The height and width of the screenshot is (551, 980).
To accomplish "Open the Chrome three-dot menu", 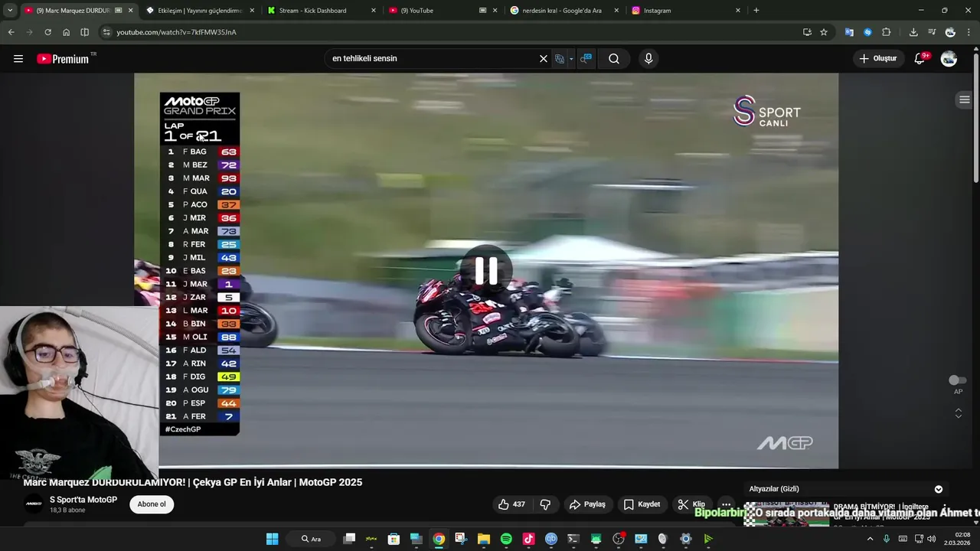I will pos(969,32).
